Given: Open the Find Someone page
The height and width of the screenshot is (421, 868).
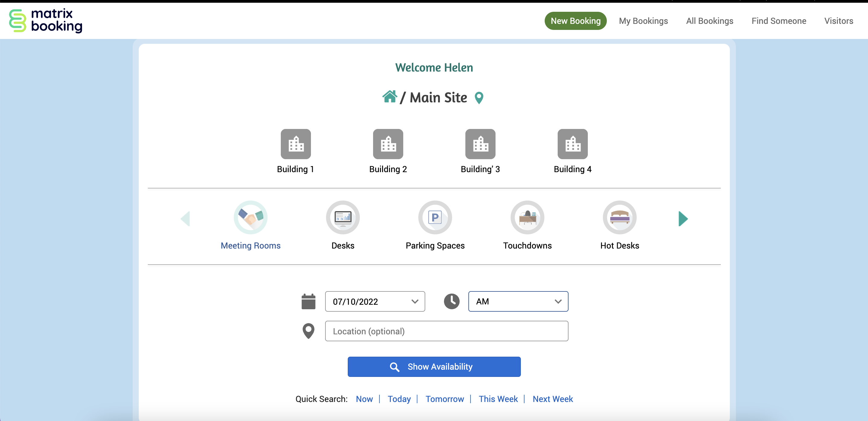Looking at the screenshot, I should coord(778,21).
